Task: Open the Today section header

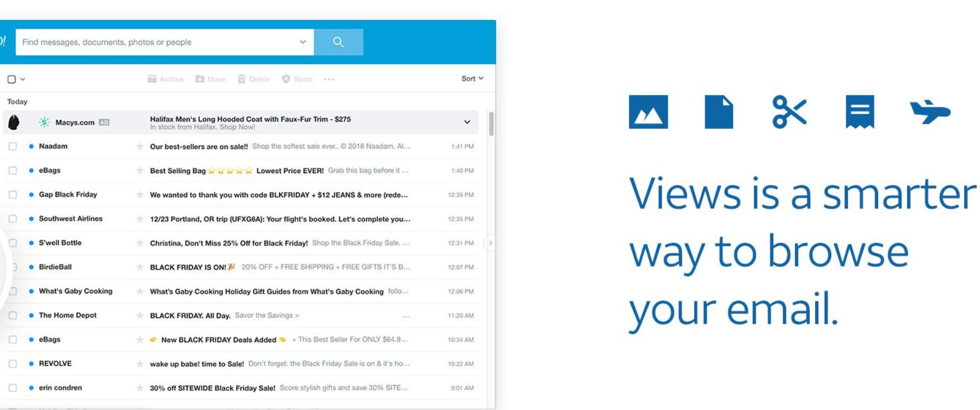Action: click(17, 101)
